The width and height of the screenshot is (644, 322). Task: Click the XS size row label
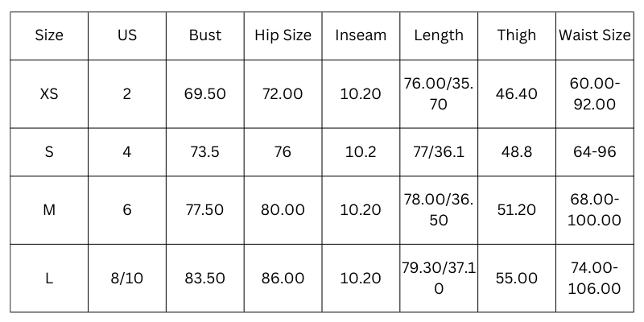[x=49, y=94]
